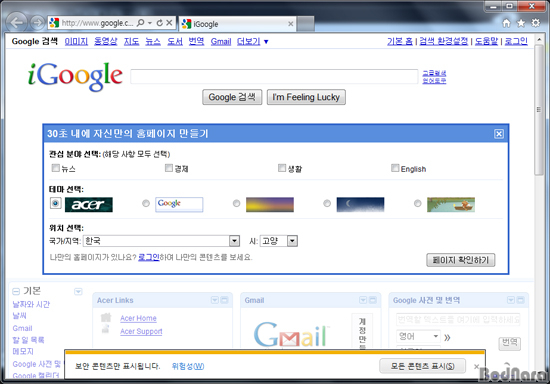Click the 로그인 link at top right
This screenshot has height=384, width=550.
pyautogui.click(x=516, y=41)
